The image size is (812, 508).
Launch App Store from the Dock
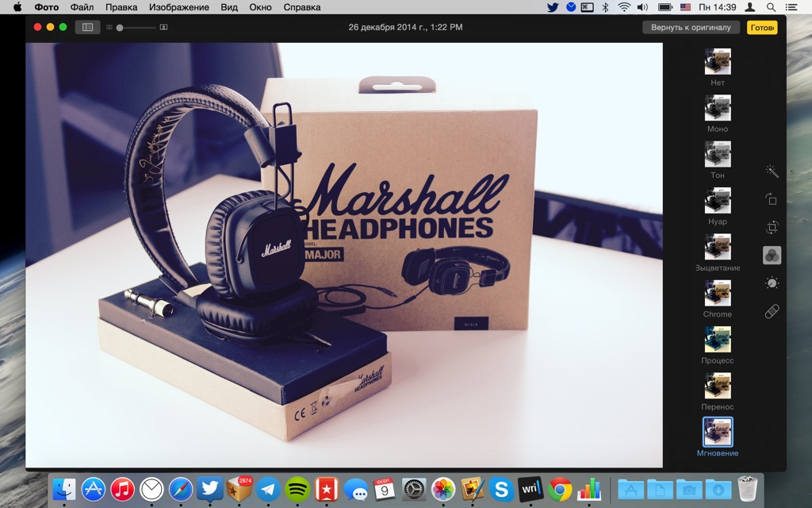(94, 489)
